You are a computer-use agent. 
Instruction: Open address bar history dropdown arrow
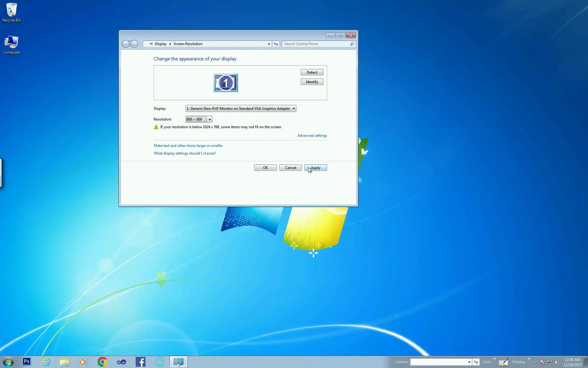(x=269, y=44)
